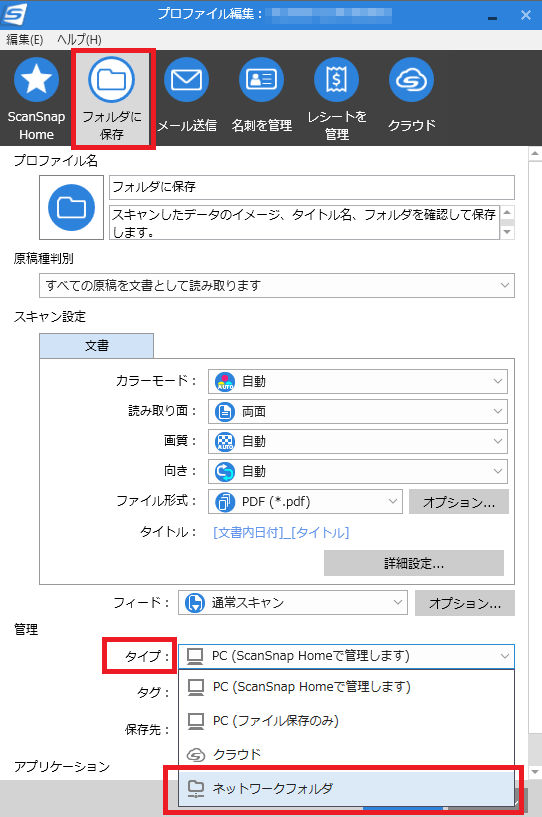Click the ScanSnap logo in the title bar
542x817 pixels.
[x=14, y=14]
